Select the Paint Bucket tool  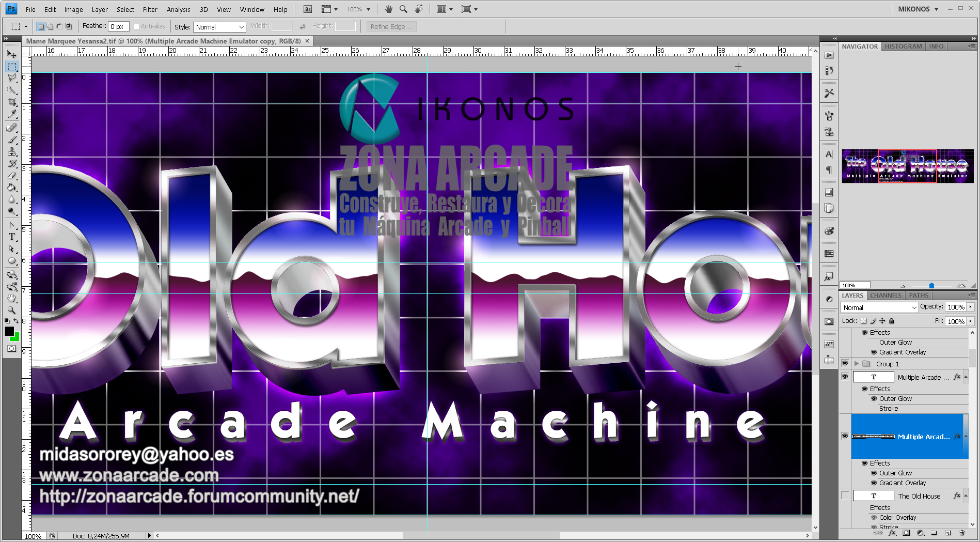(12, 188)
